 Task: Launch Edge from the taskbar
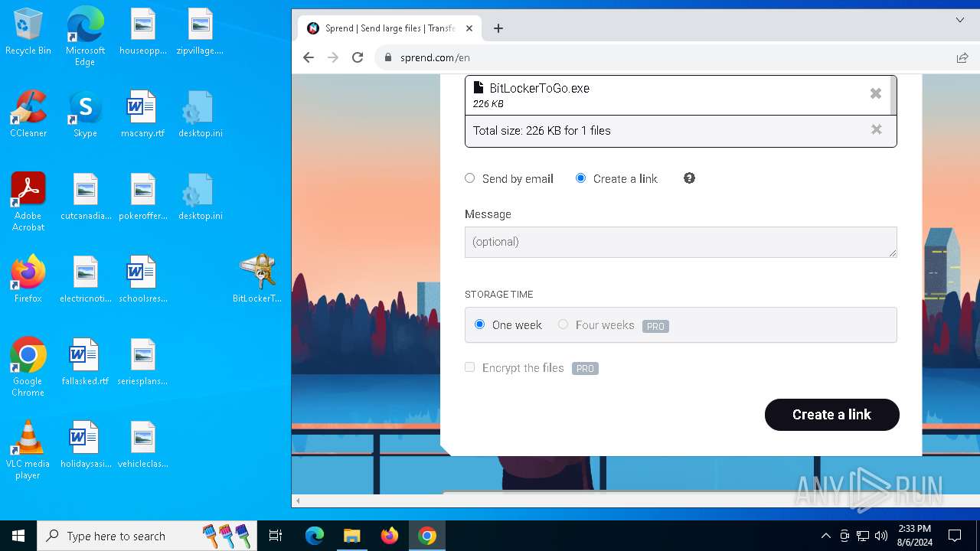point(315,536)
